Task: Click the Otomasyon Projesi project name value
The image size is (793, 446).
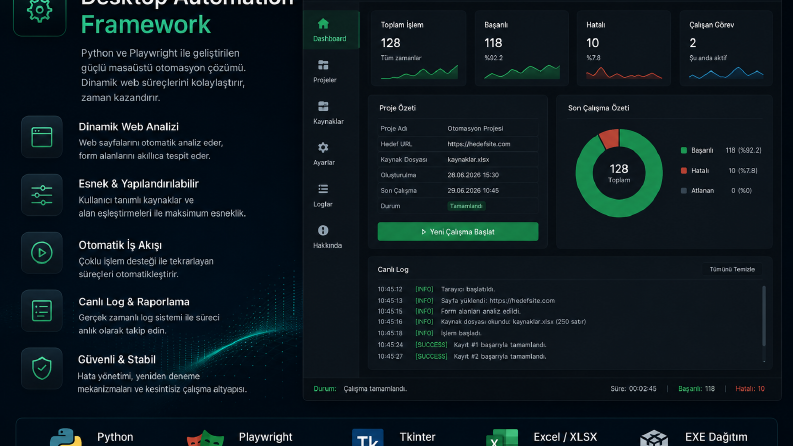Action: coord(475,128)
